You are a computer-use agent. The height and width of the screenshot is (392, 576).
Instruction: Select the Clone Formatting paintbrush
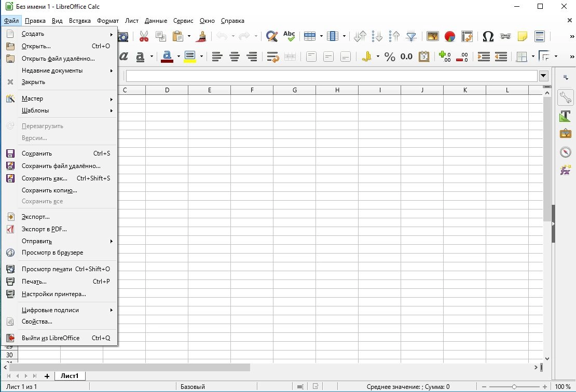[201, 36]
